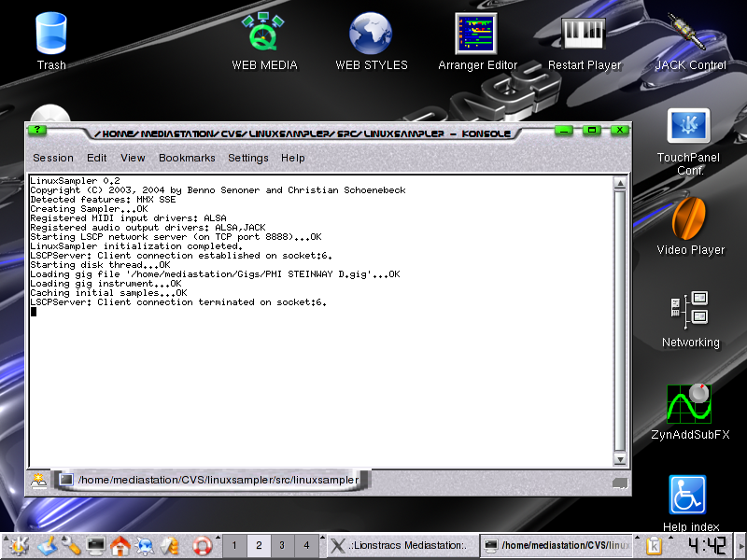This screenshot has width=747, height=560.
Task: Click the Konsole bottom-right resize indicator icon
Action: [x=620, y=483]
